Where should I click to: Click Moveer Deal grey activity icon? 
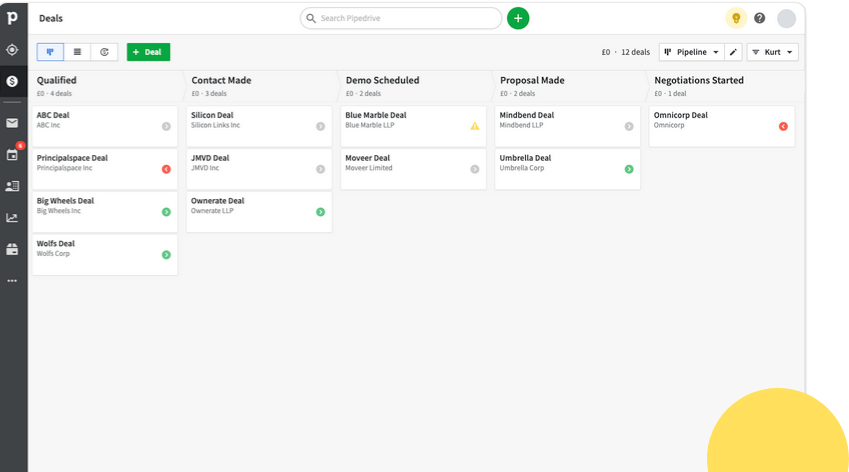click(475, 169)
